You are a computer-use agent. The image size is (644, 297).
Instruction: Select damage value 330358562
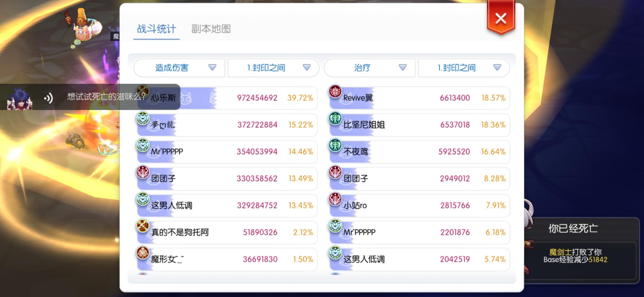pyautogui.click(x=257, y=178)
